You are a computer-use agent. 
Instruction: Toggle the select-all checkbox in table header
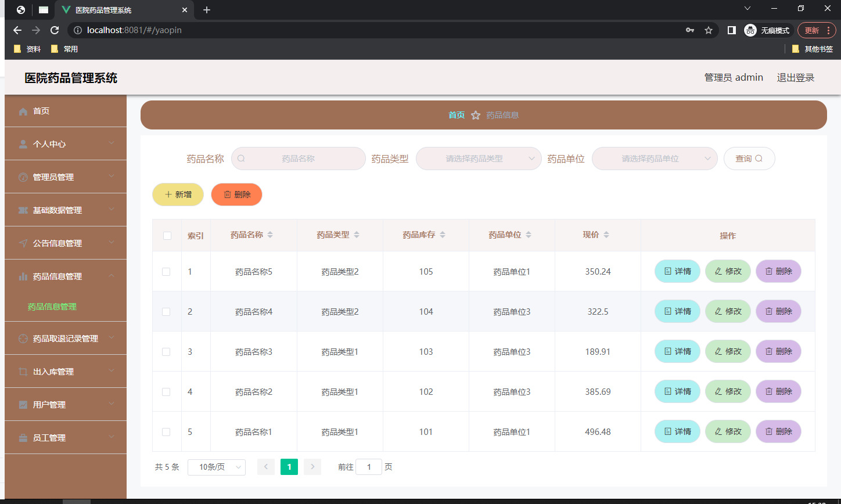167,236
